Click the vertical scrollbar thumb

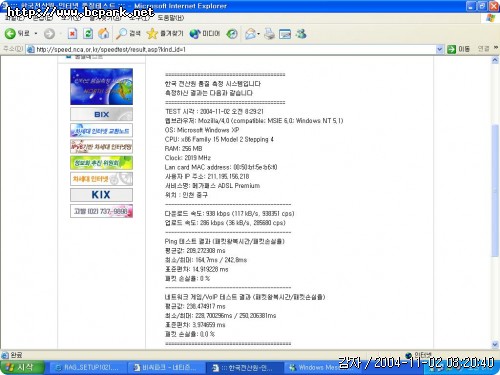(x=495, y=190)
